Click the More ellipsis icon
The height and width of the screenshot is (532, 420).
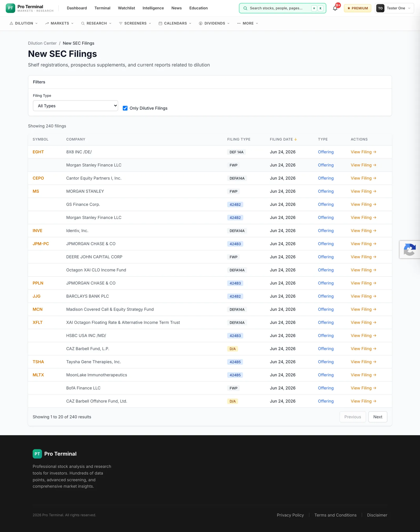(x=239, y=23)
